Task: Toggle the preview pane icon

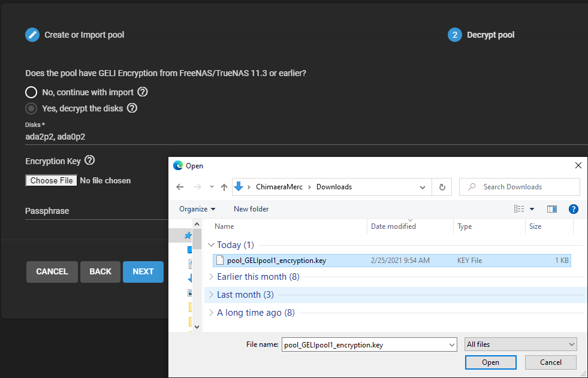Action: pos(552,209)
